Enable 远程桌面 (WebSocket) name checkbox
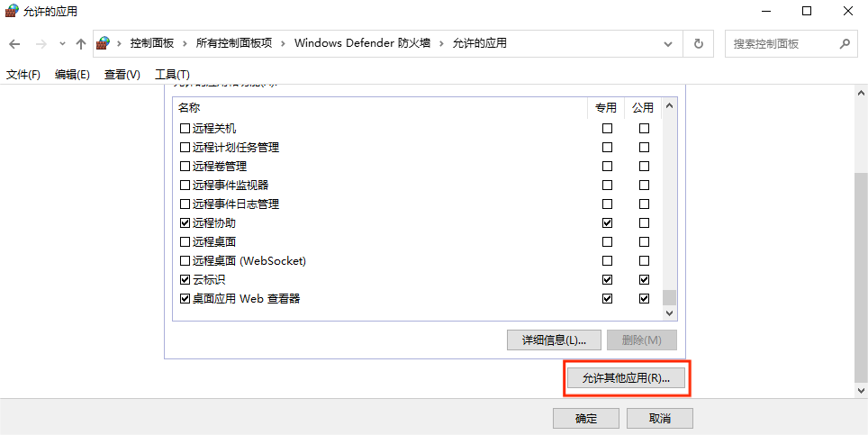 click(x=185, y=260)
